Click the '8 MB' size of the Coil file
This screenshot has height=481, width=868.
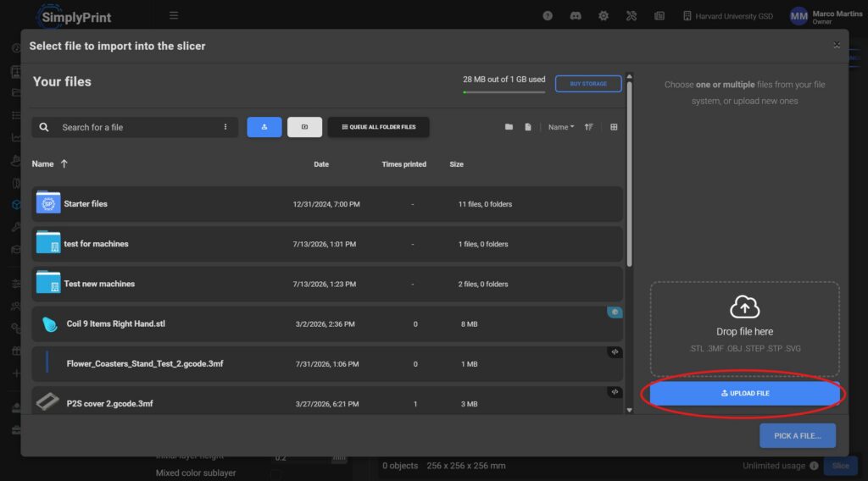click(x=469, y=324)
